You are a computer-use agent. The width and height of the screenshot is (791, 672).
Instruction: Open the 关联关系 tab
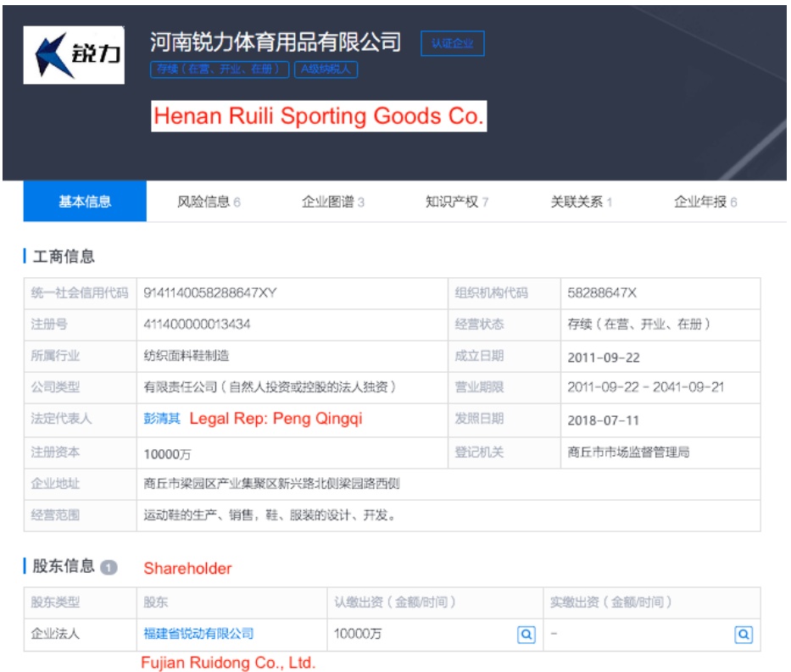[582, 202]
